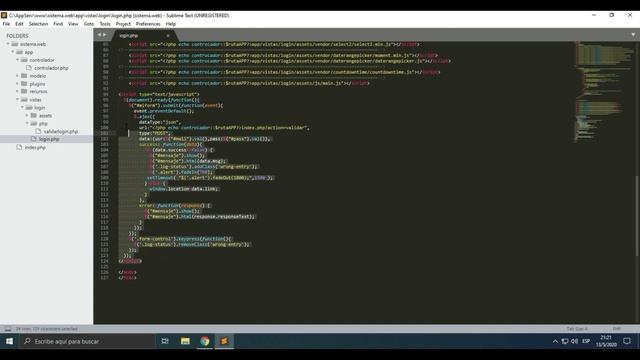Minimize the Sublime Text window
This screenshot has height=360, width=640.
pos(594,15)
